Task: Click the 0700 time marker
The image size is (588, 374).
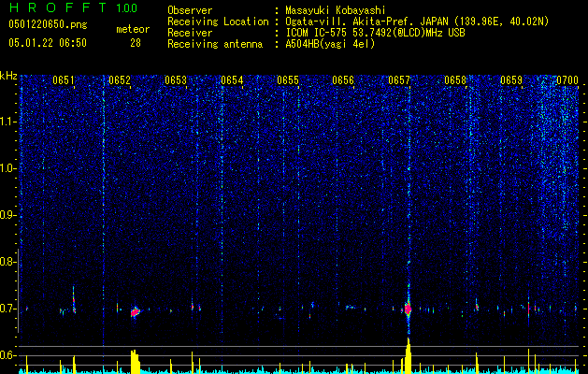Action: point(567,80)
